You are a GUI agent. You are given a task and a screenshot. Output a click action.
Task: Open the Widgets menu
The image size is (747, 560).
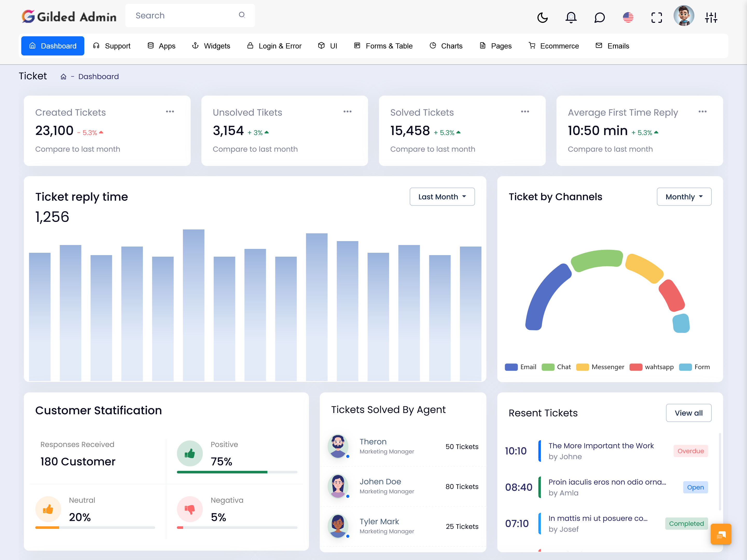(x=211, y=46)
